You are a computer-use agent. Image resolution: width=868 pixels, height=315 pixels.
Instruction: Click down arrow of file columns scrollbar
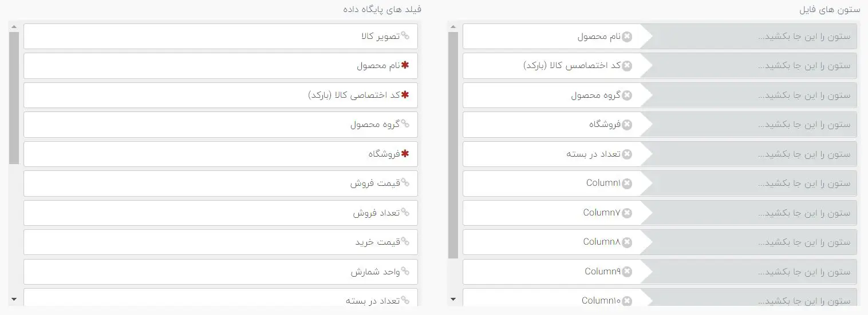click(453, 298)
